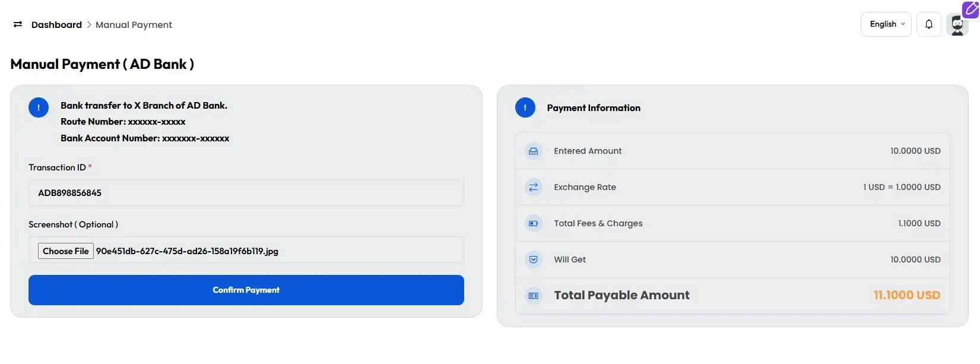
Task: Click the Manual Payment ( AD Bank ) heading
Action: [x=102, y=64]
